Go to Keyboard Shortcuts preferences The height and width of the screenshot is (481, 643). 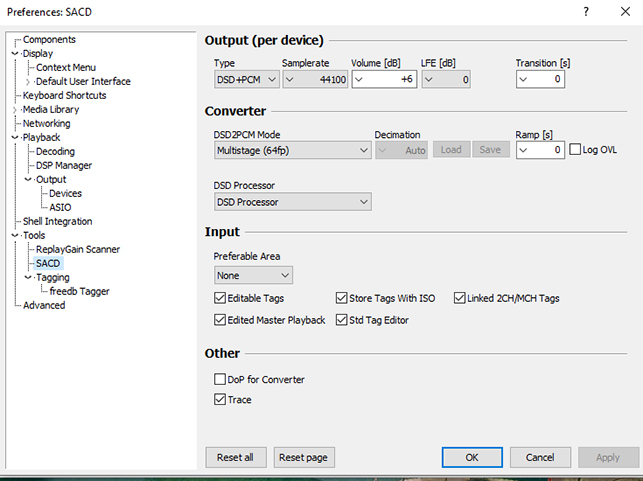pyautogui.click(x=66, y=95)
